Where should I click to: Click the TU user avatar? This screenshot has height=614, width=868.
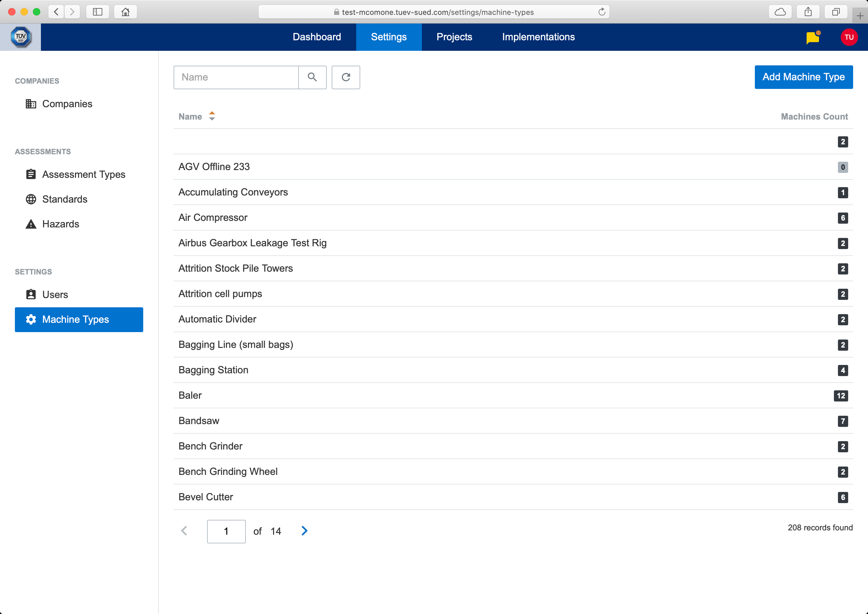coord(849,37)
